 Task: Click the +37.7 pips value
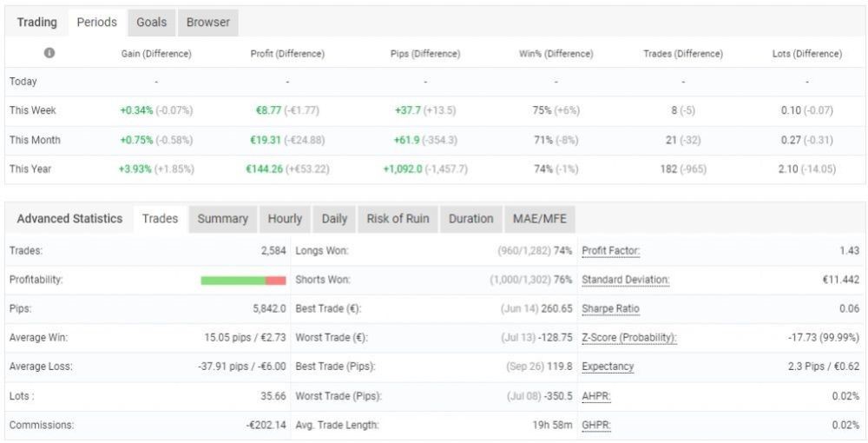pyautogui.click(x=408, y=110)
